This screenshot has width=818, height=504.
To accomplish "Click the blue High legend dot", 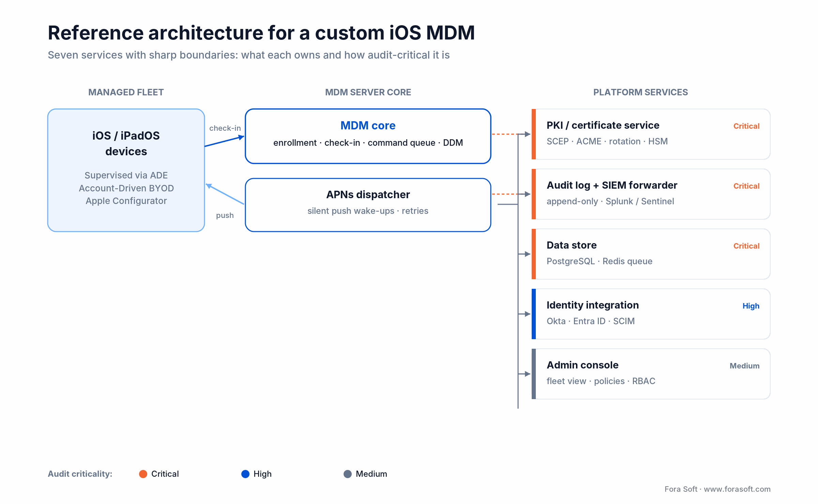I will point(245,474).
